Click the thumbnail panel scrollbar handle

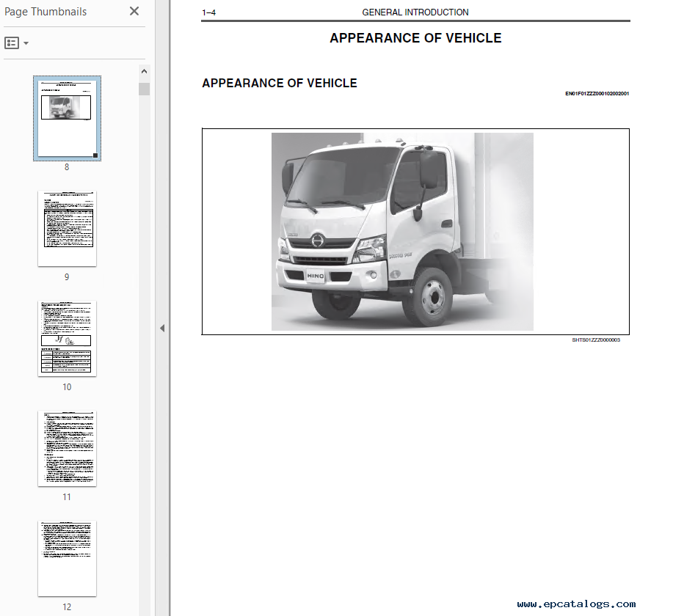(x=144, y=89)
